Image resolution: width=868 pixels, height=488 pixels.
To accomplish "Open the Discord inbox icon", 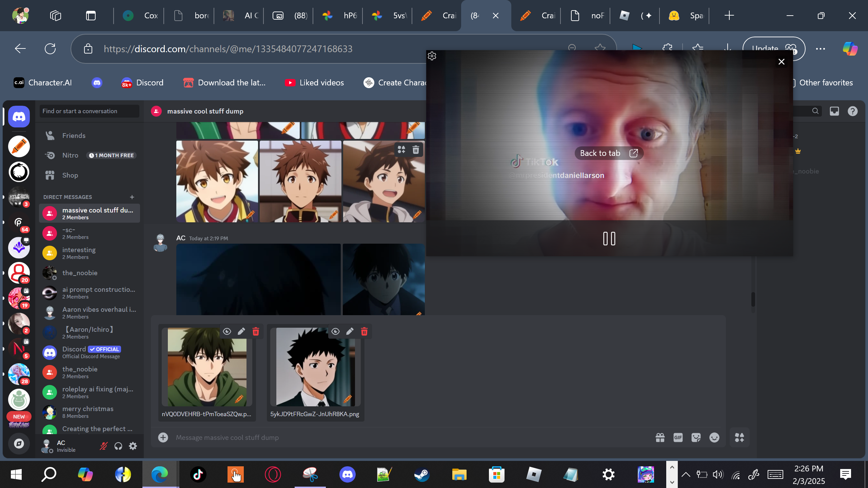I will tap(834, 111).
